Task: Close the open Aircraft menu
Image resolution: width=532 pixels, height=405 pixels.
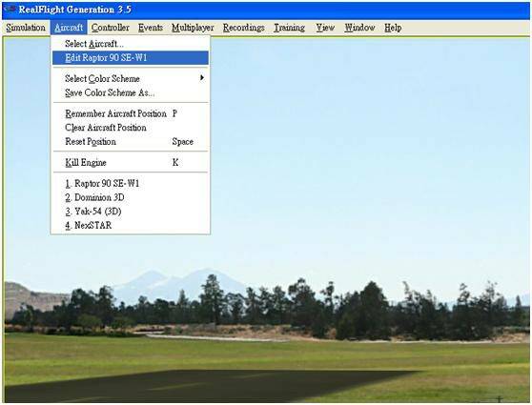Action: pyautogui.click(x=69, y=28)
